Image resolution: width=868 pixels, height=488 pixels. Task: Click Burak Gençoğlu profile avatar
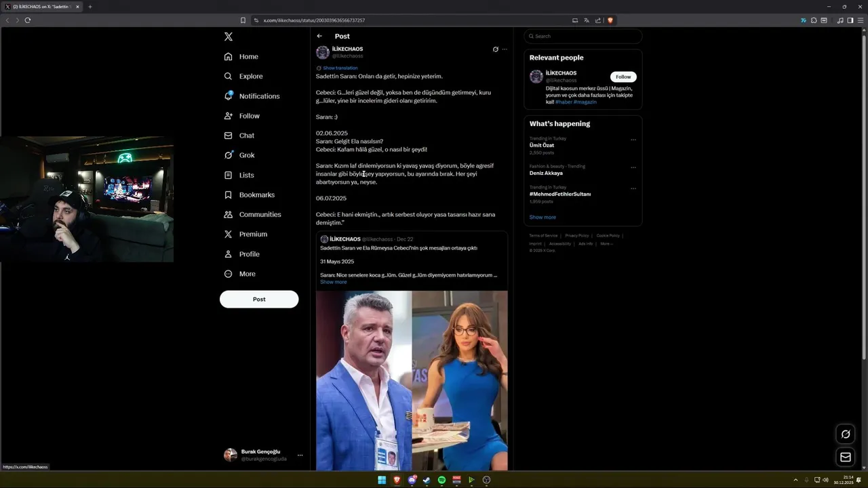click(x=231, y=455)
